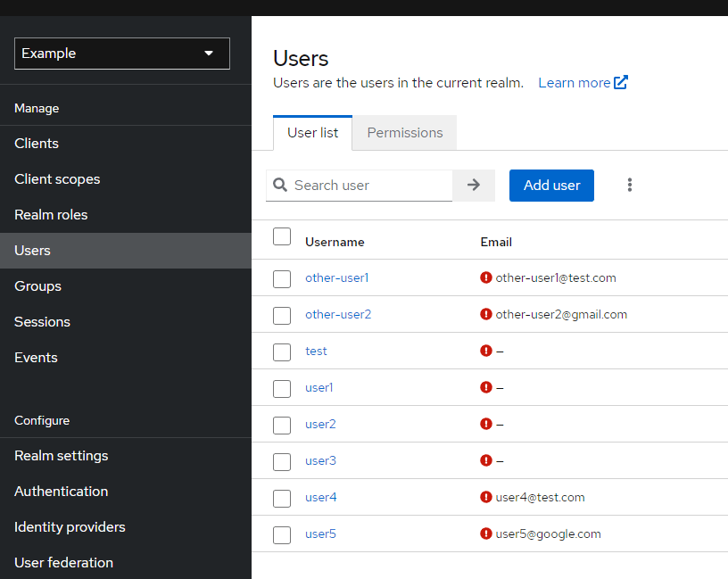This screenshot has height=579, width=728.
Task: Select the User list tab
Action: [x=312, y=132]
